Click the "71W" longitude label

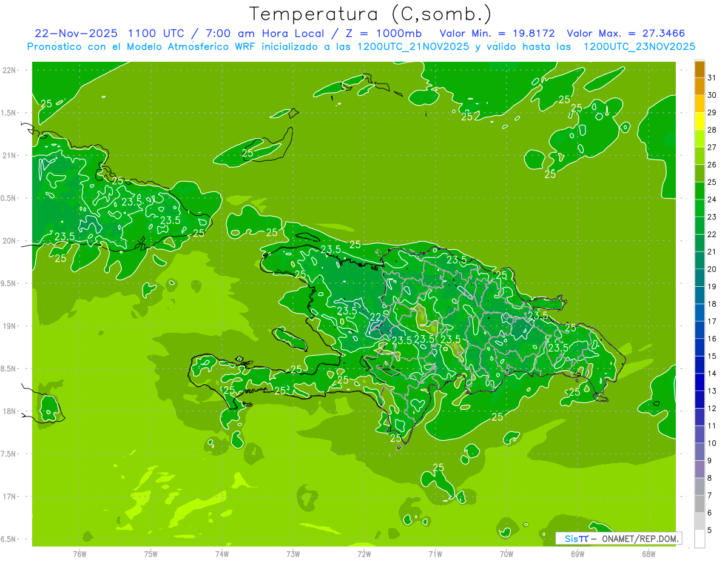(x=435, y=554)
